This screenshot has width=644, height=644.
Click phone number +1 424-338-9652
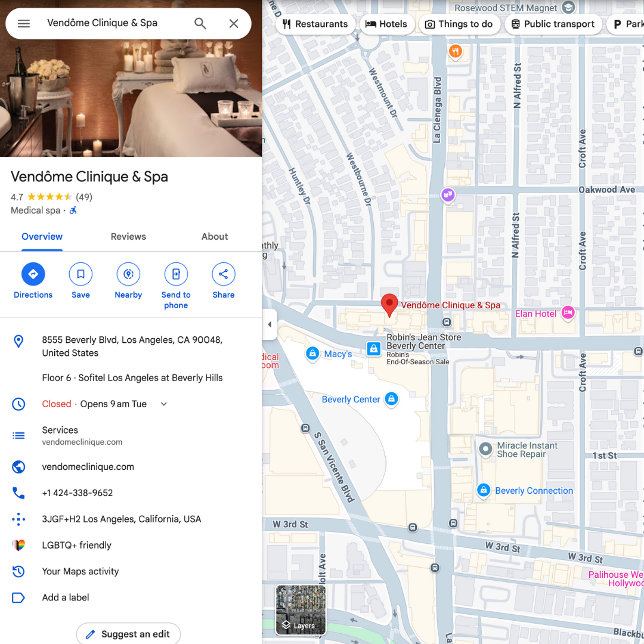[77, 493]
